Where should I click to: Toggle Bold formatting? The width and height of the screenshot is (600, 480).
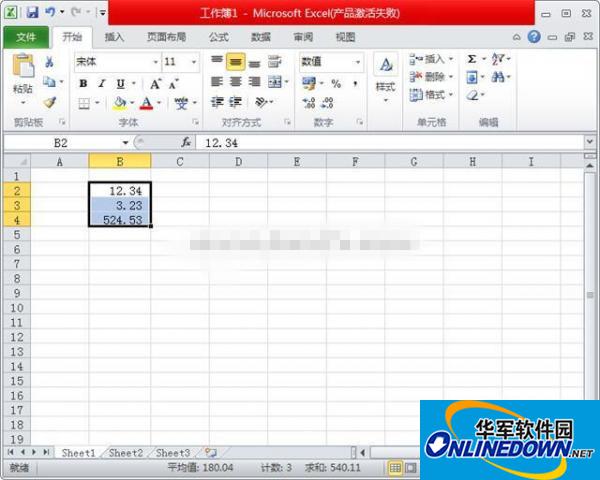tap(83, 83)
